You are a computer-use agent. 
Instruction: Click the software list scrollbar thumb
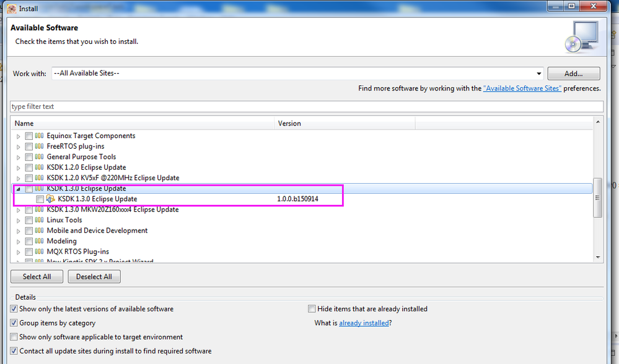(x=598, y=197)
